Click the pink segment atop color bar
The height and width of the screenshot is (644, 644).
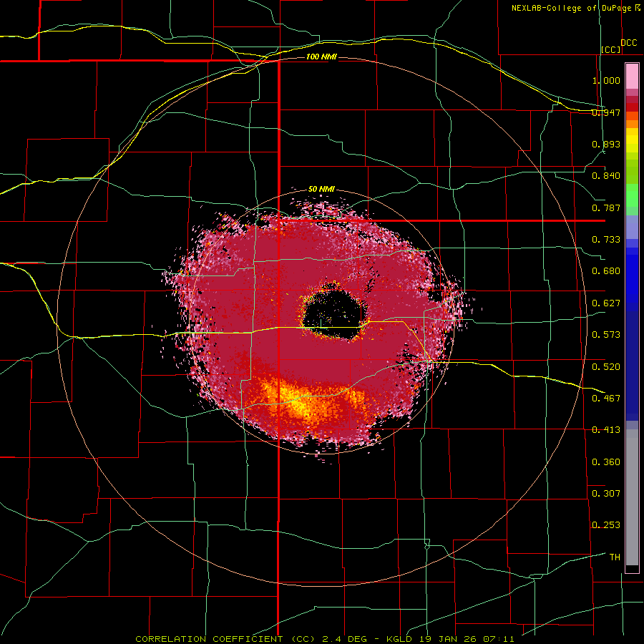632,76
